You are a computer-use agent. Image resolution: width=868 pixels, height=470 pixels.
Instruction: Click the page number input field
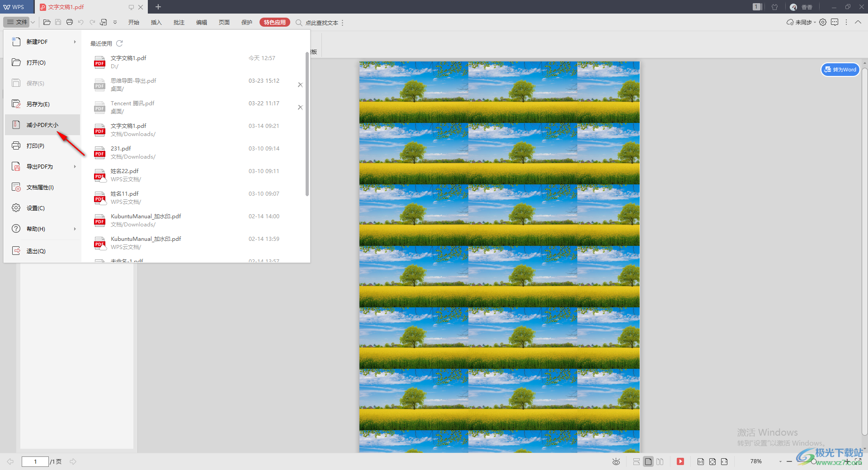pyautogui.click(x=35, y=461)
